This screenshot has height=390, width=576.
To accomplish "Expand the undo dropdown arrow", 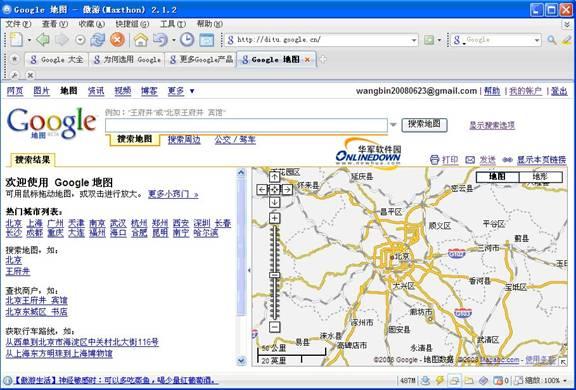I will coord(173,40).
